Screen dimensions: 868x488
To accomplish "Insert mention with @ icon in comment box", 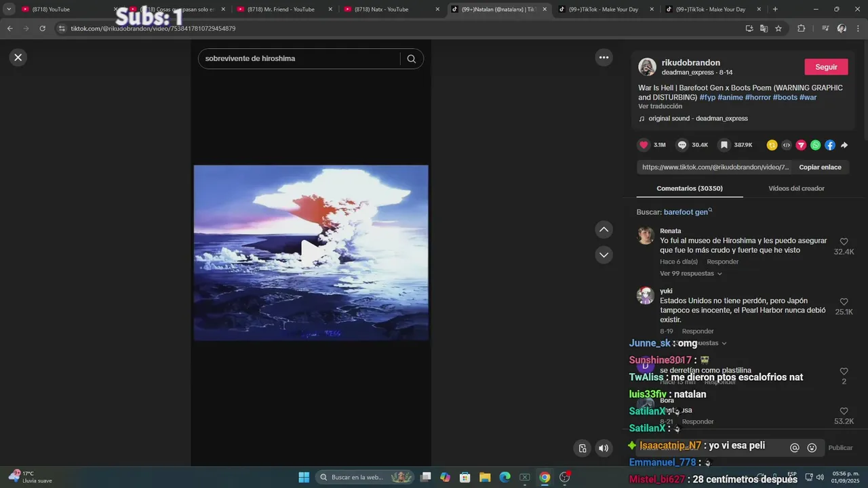I will tap(794, 448).
